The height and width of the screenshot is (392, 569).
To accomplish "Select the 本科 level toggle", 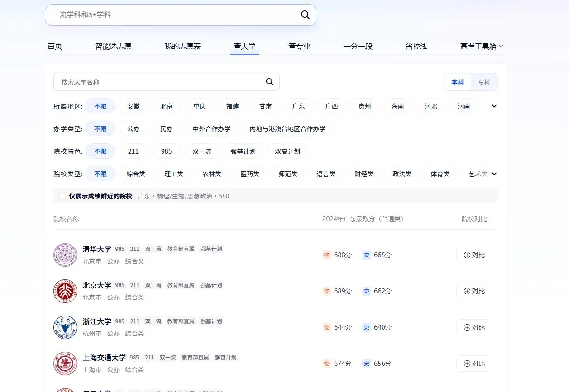I will pyautogui.click(x=458, y=82).
